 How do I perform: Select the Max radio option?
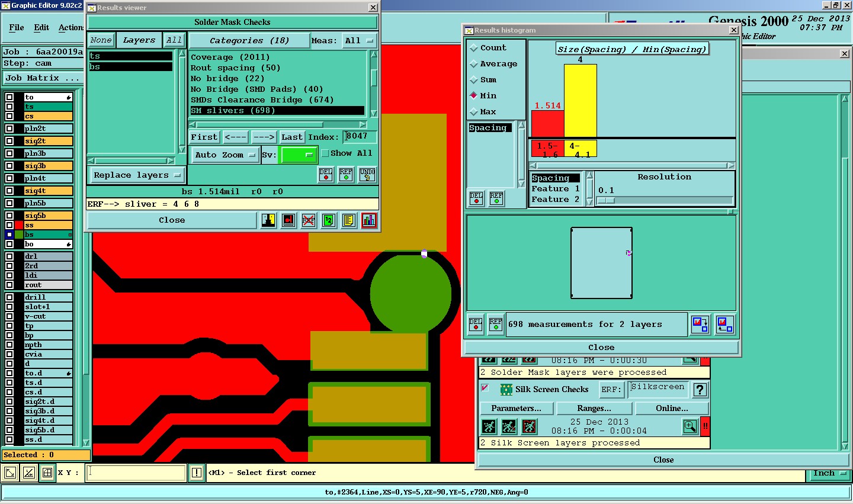(x=483, y=112)
